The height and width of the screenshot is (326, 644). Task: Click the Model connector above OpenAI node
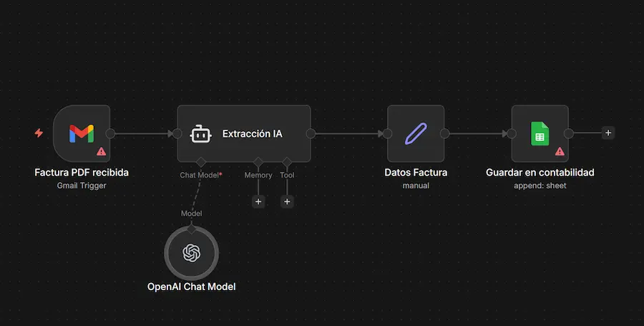pyautogui.click(x=191, y=228)
